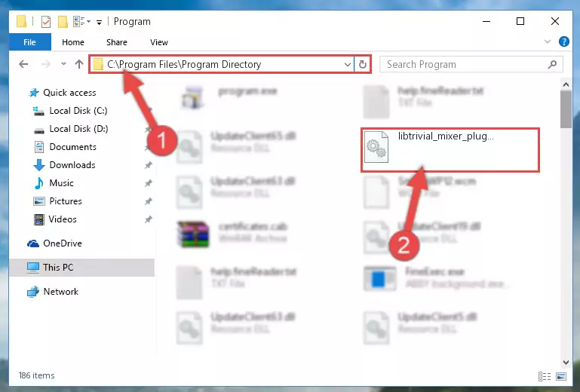Click the scroll down arrow of file list
Image resolution: width=580 pixels, height=392 pixels.
point(566,362)
